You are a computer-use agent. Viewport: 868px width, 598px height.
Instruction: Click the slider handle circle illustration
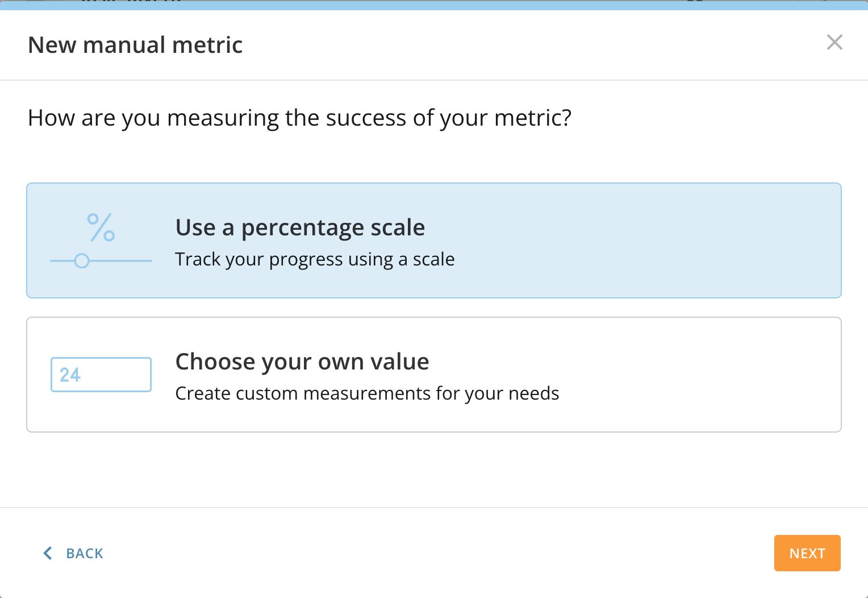[82, 261]
